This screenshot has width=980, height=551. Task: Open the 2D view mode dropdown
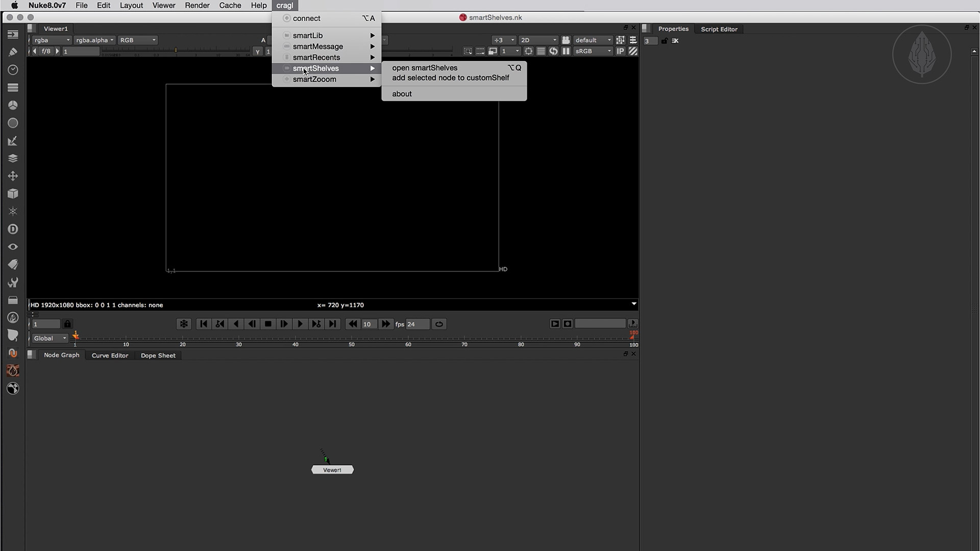pyautogui.click(x=538, y=40)
